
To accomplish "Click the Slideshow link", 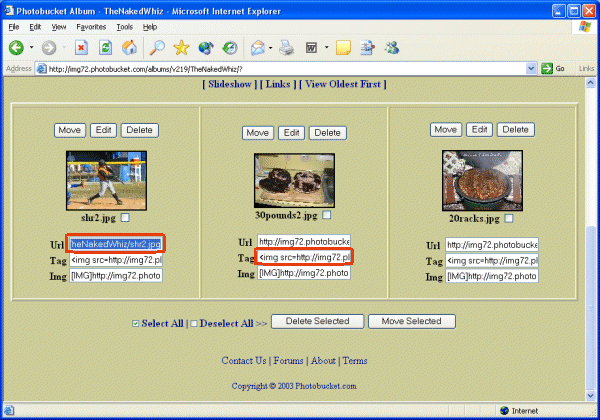I will [230, 84].
